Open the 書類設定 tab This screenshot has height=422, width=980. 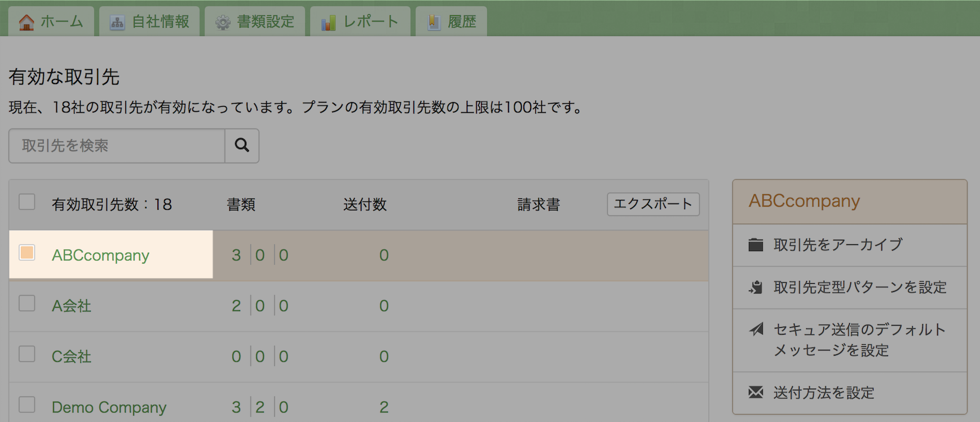point(255,21)
